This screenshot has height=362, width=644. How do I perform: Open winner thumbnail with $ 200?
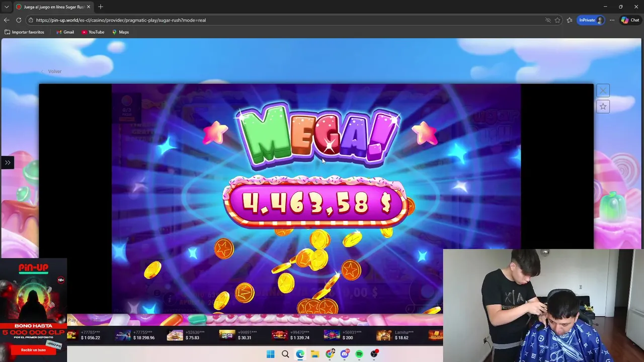point(332,335)
